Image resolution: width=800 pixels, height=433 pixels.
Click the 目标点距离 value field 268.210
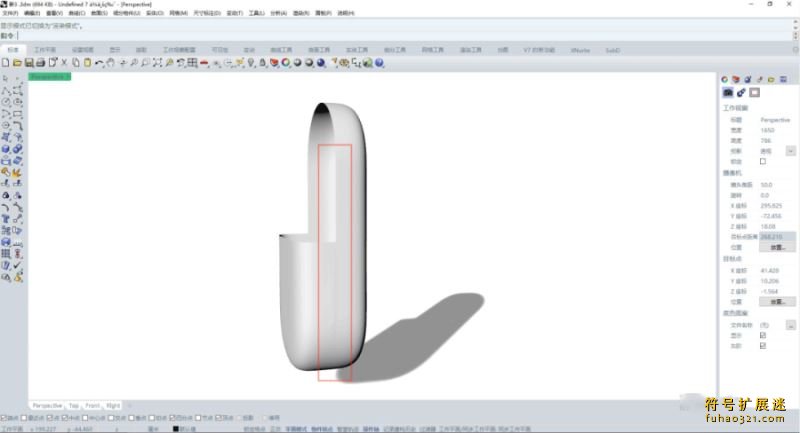(776, 237)
